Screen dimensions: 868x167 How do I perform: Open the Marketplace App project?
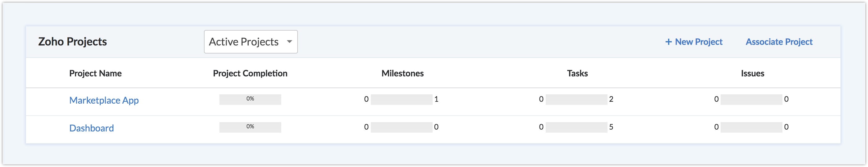click(104, 100)
